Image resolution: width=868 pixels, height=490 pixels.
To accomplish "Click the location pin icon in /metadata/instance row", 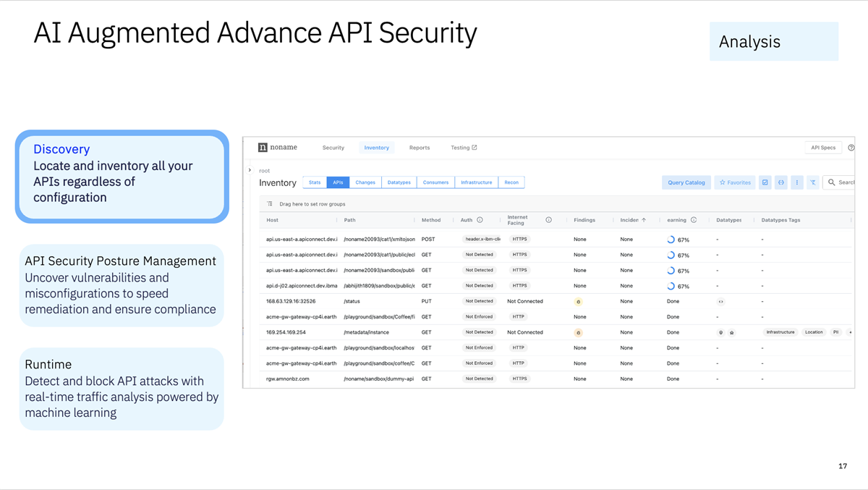I will pos(720,333).
